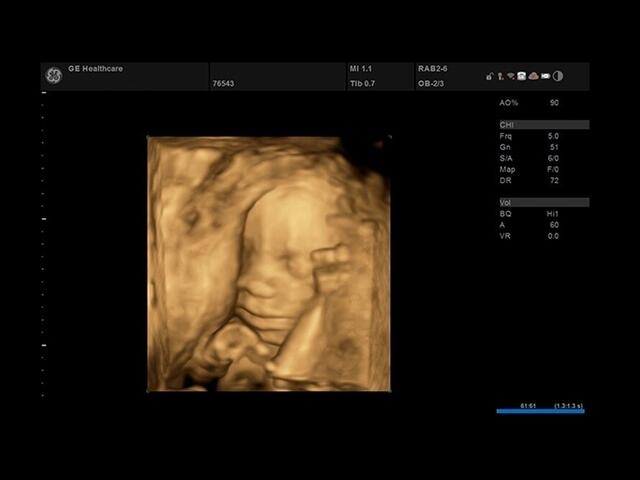Click the probe connection status icon
The height and width of the screenshot is (480, 640).
500,76
